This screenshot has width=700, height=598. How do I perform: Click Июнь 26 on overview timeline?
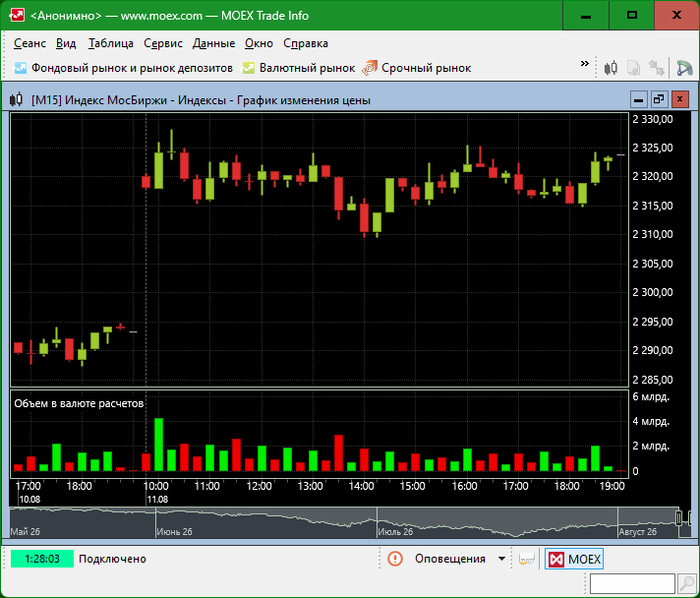174,532
